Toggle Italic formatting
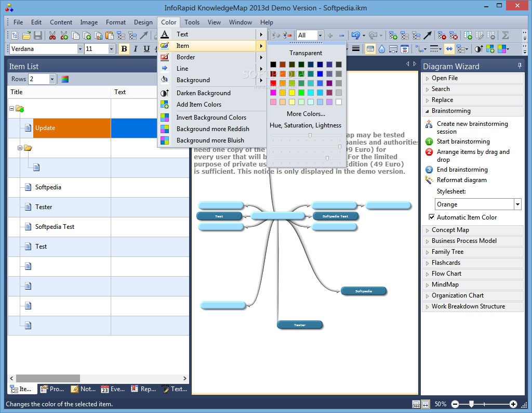Screen dimensions: 532x413 pos(136,49)
